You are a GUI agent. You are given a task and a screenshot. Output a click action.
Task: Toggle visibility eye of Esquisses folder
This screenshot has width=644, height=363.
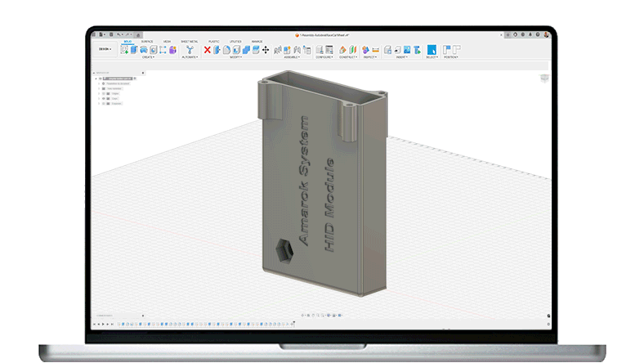click(x=103, y=104)
